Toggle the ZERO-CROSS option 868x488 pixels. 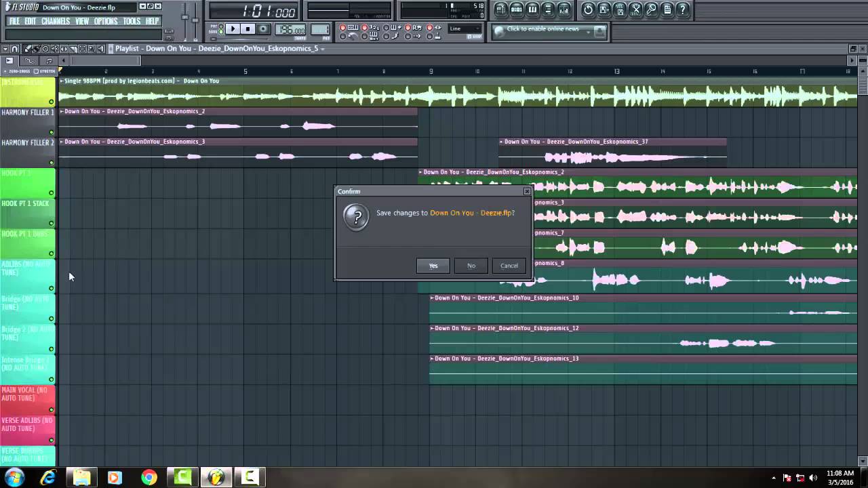point(18,71)
